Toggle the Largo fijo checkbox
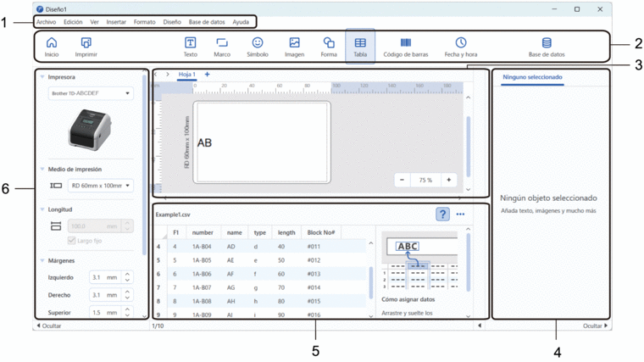The image size is (644, 362). click(x=72, y=241)
